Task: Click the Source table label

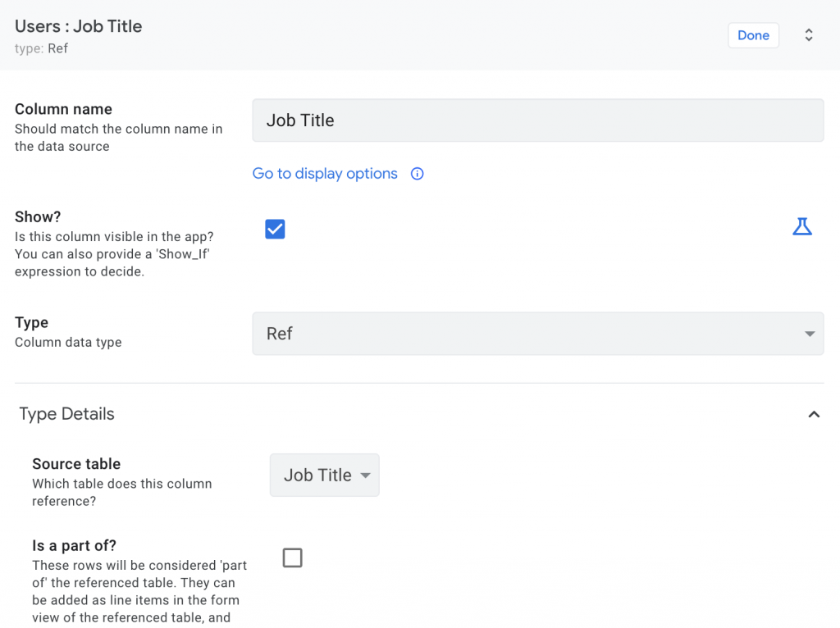Action: [76, 464]
